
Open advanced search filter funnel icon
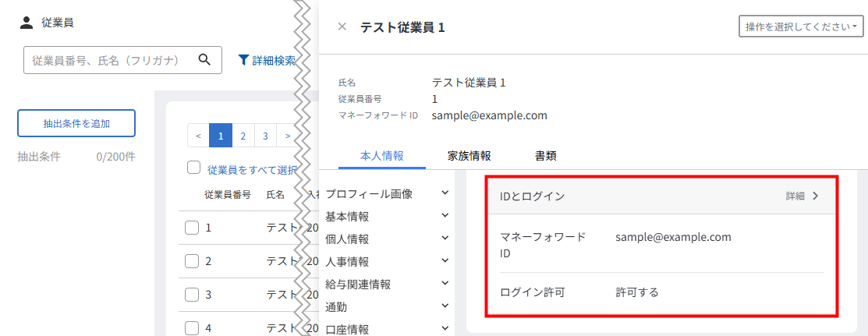pyautogui.click(x=243, y=60)
